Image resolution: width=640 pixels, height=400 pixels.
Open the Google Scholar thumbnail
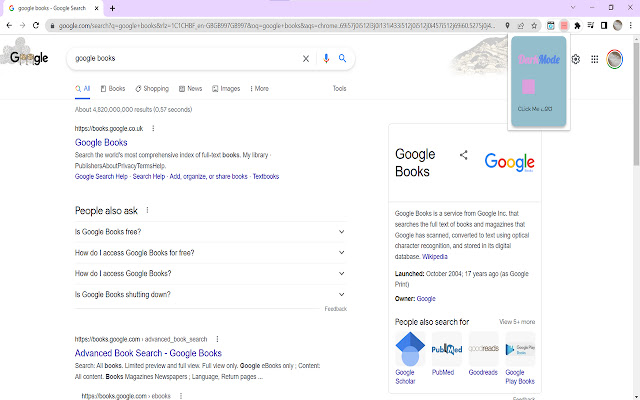coord(410,349)
